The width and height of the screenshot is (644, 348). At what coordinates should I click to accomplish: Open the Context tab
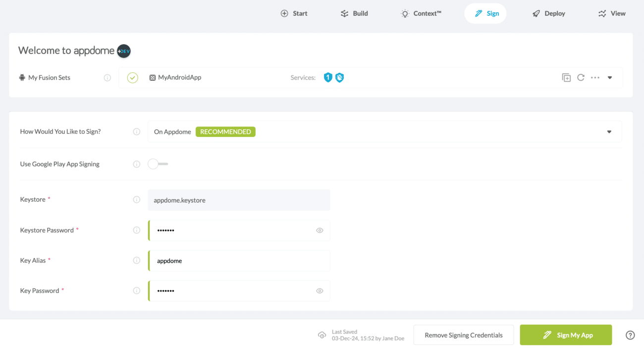click(421, 13)
